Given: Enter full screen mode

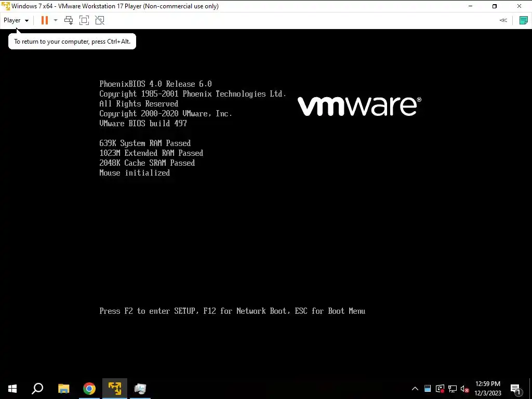Looking at the screenshot, I should click(x=84, y=20).
